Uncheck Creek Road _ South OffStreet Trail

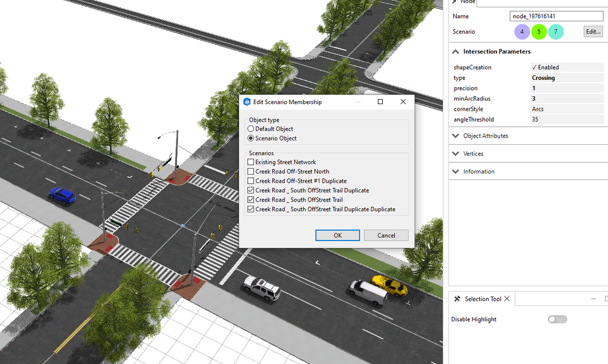click(x=251, y=200)
